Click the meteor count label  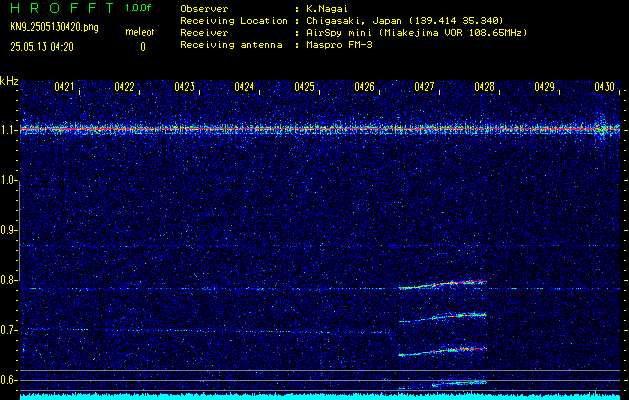tap(140, 32)
